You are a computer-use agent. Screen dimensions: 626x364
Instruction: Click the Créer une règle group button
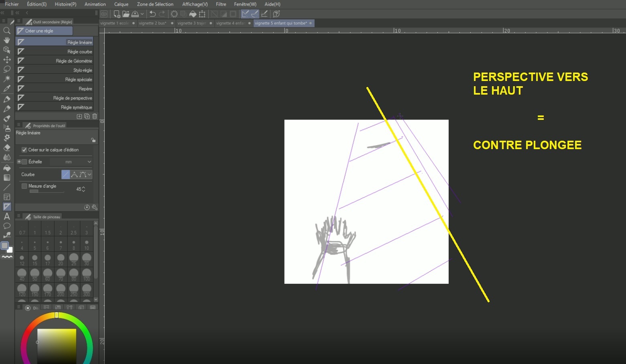coord(44,31)
